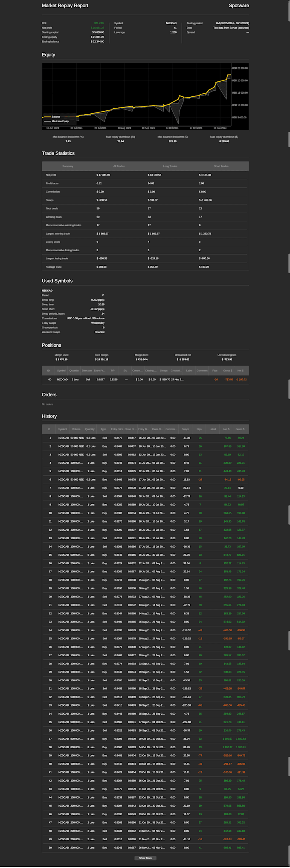Click the Unrealised net value $ -1 283.62
The image size is (290, 868).
point(183,359)
